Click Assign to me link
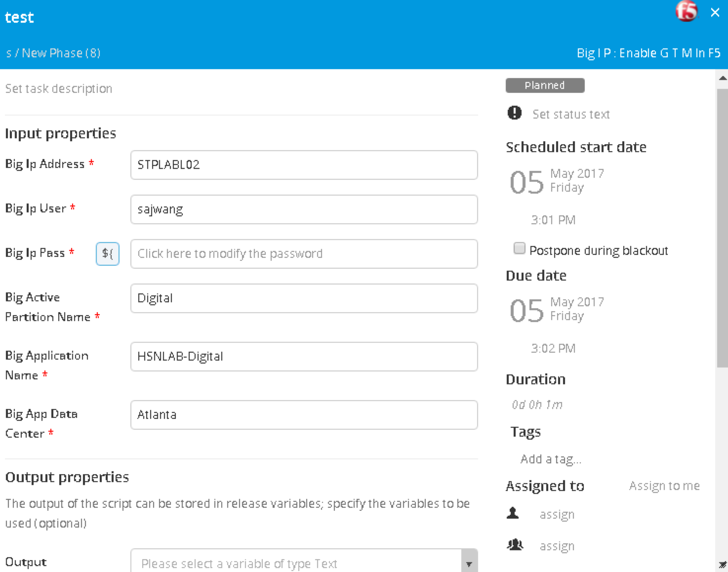Screen dimensions: 728x572 click(x=664, y=486)
